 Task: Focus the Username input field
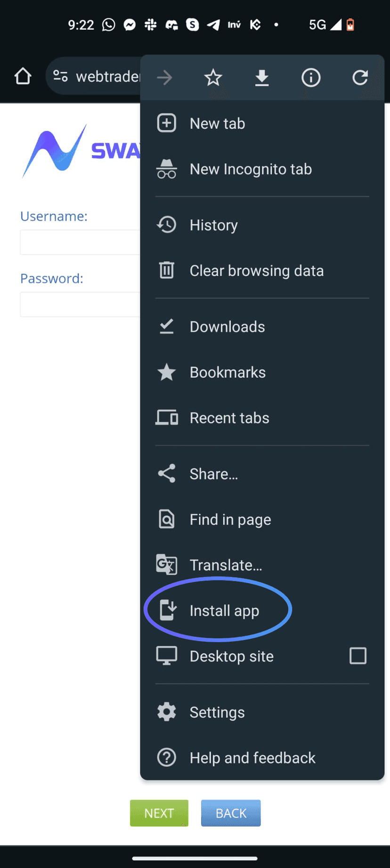tap(80, 242)
